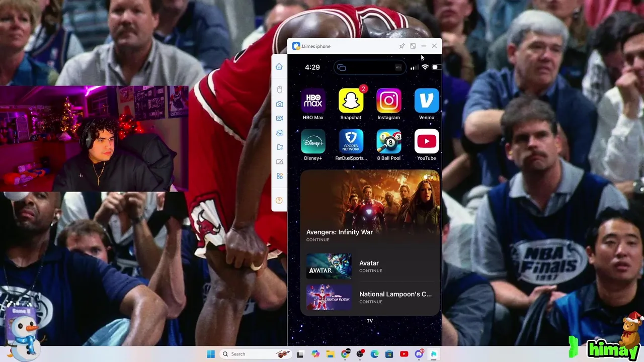
Task: Continue National Lampoon's Christmas Vacation
Action: [x=370, y=297]
